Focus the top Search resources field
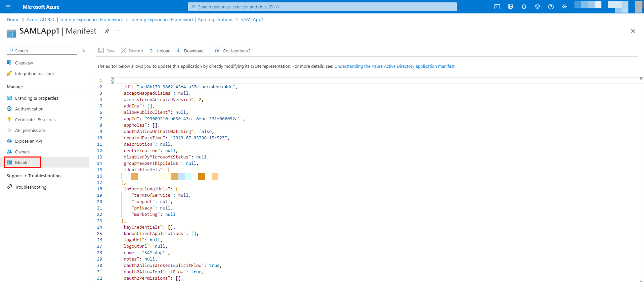This screenshot has width=644, height=282. click(322, 7)
